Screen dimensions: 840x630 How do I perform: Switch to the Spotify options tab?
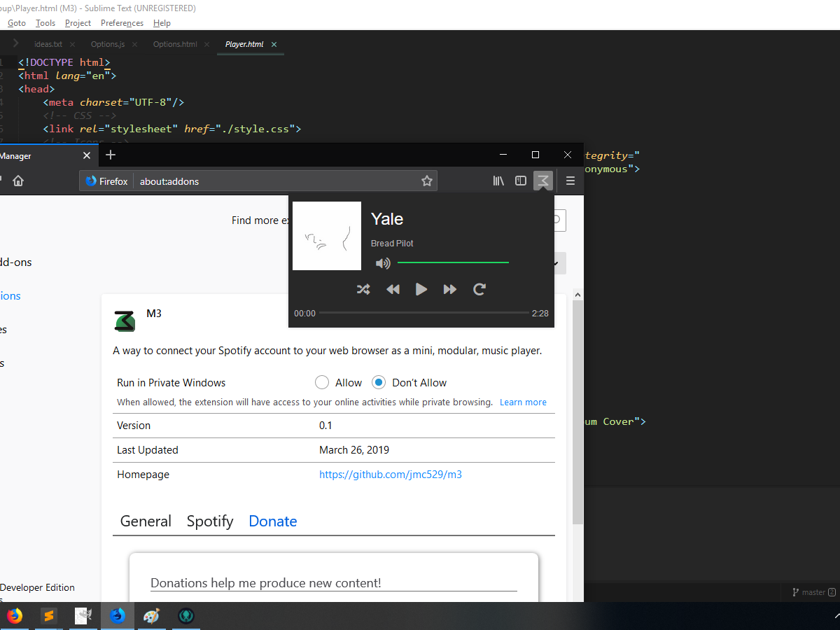coord(210,521)
